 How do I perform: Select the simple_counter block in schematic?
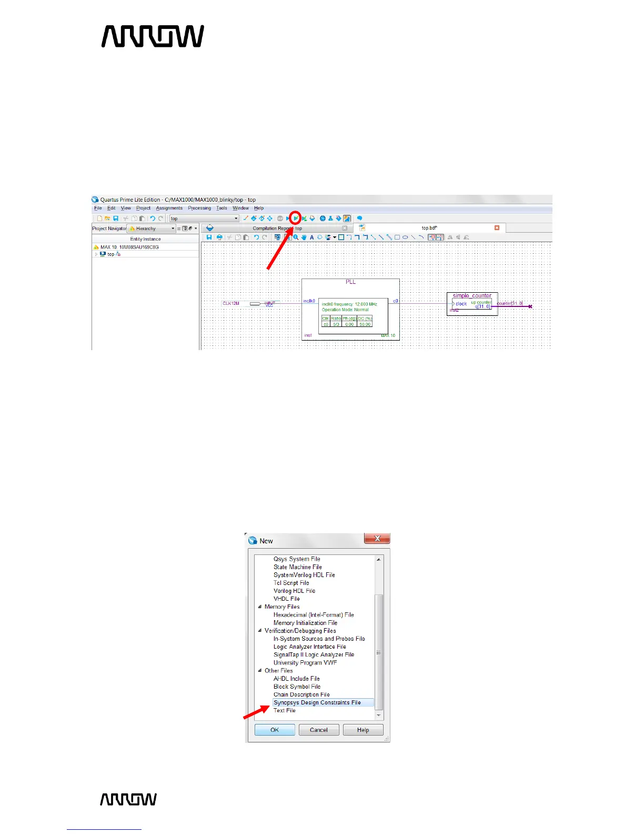[472, 303]
